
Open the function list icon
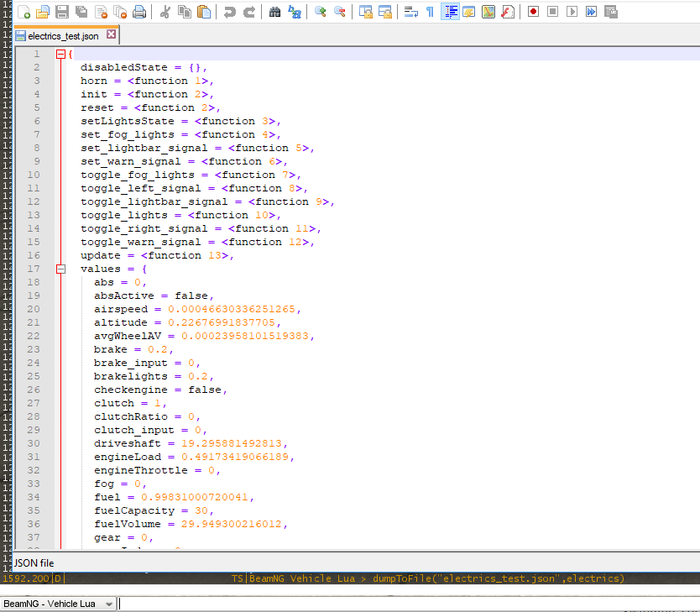508,12
